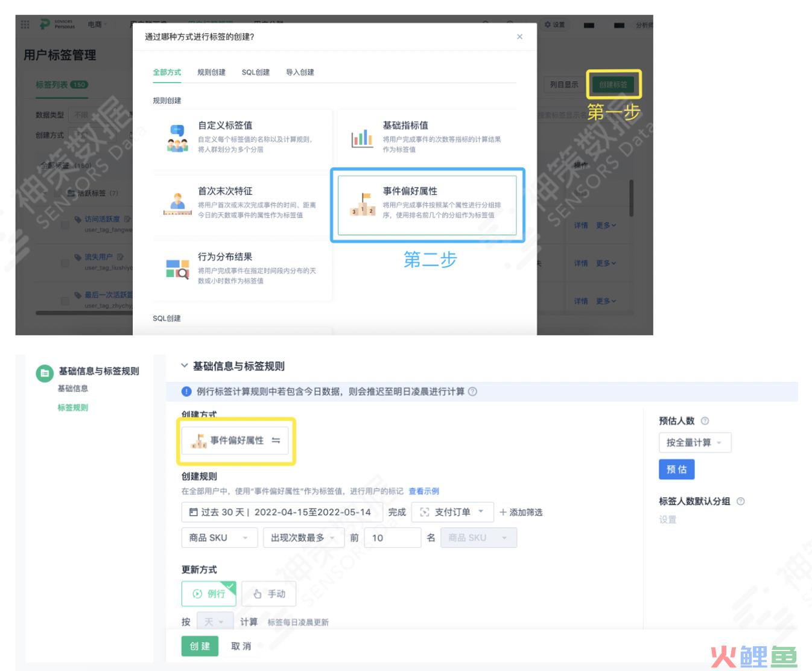Go to 标签规则 in the sidebar
Viewport: 812px width, 671px height.
73,408
